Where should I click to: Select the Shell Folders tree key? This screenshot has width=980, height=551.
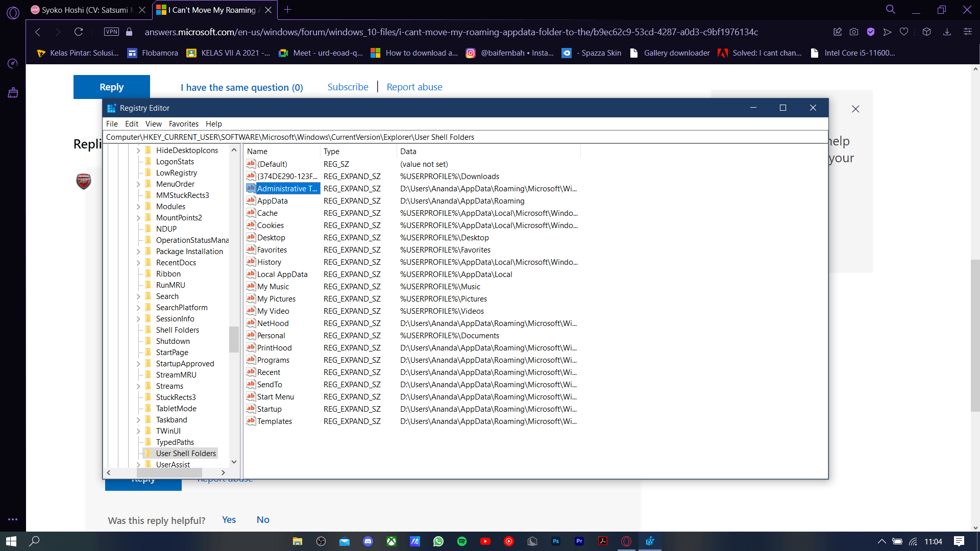(x=177, y=330)
